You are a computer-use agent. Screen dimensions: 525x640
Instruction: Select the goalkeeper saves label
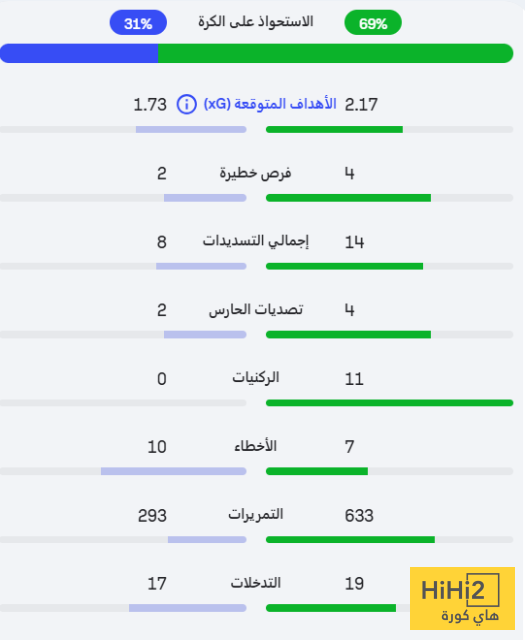click(256, 310)
